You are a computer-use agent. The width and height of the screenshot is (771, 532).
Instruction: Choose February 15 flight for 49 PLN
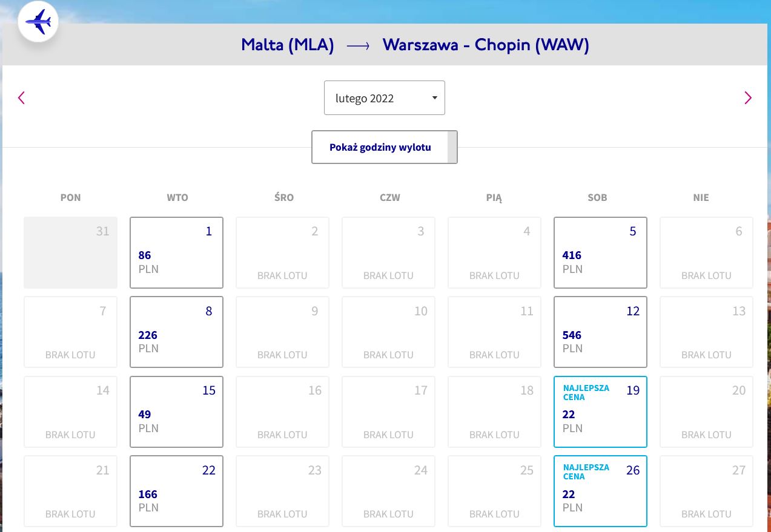tap(176, 412)
